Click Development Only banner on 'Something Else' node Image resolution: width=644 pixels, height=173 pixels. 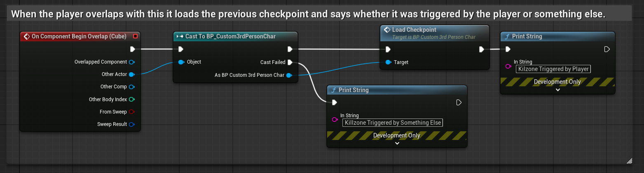(397, 135)
